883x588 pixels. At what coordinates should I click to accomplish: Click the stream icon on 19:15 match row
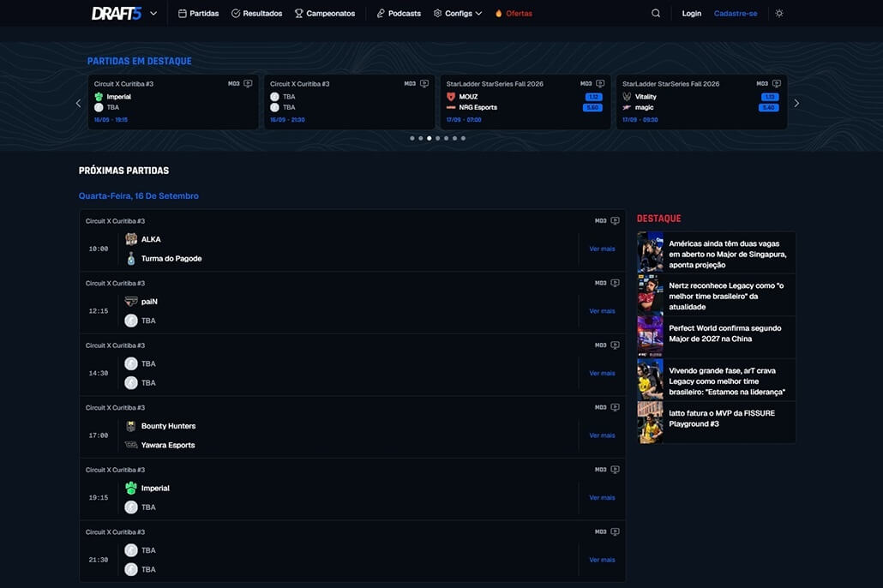[615, 470]
